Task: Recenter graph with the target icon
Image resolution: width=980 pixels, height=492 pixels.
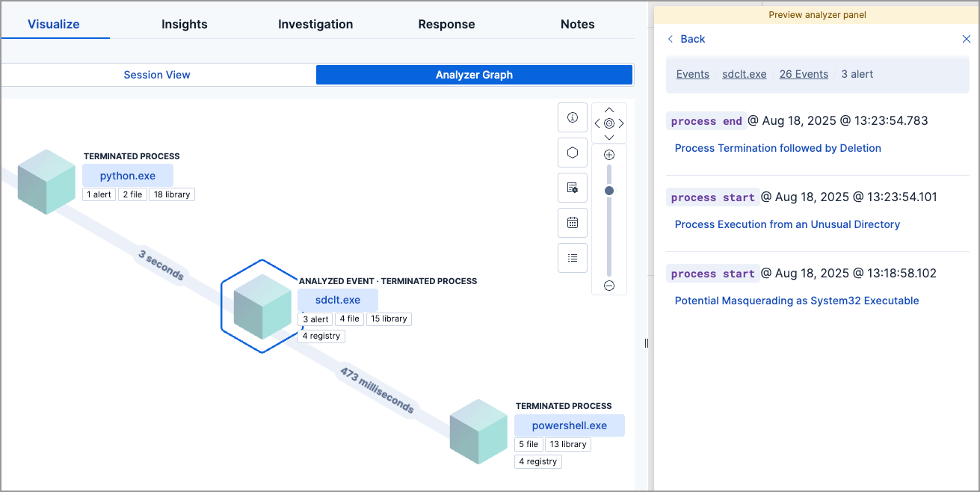Action: 609,123
